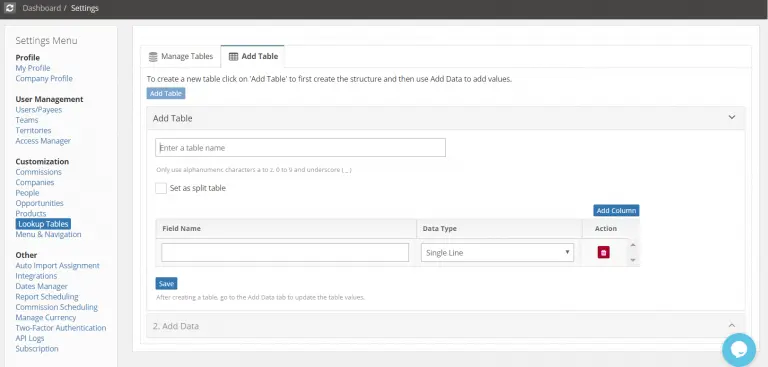Click the Field Name input box
Image resolution: width=768 pixels, height=367 pixels.
(285, 252)
